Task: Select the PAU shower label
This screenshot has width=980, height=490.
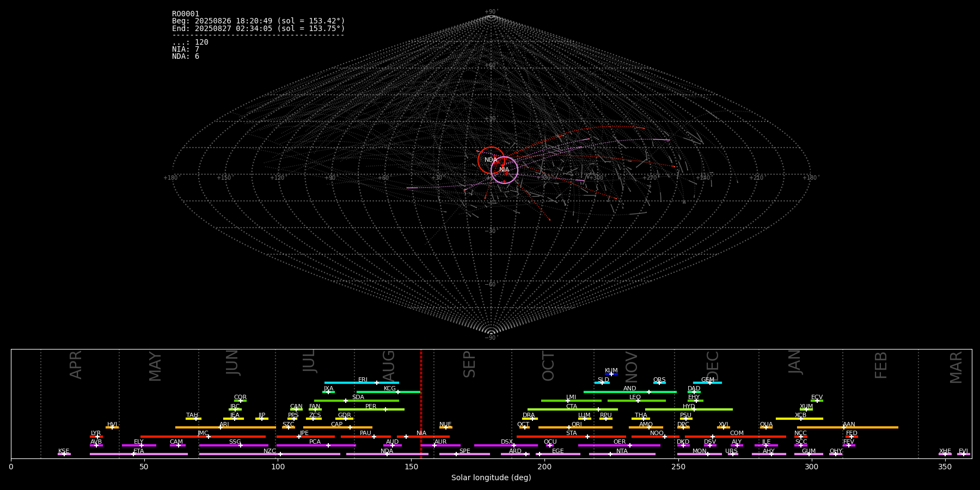Action: (365, 433)
